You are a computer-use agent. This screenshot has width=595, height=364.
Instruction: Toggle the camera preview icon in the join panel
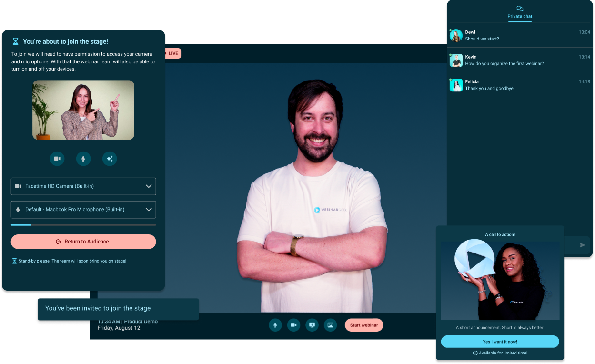(x=57, y=159)
